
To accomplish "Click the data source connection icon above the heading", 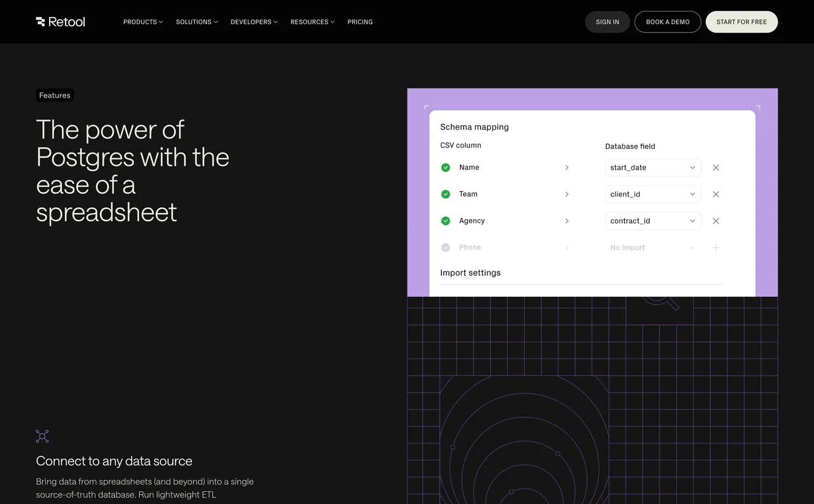I will pos(42,436).
